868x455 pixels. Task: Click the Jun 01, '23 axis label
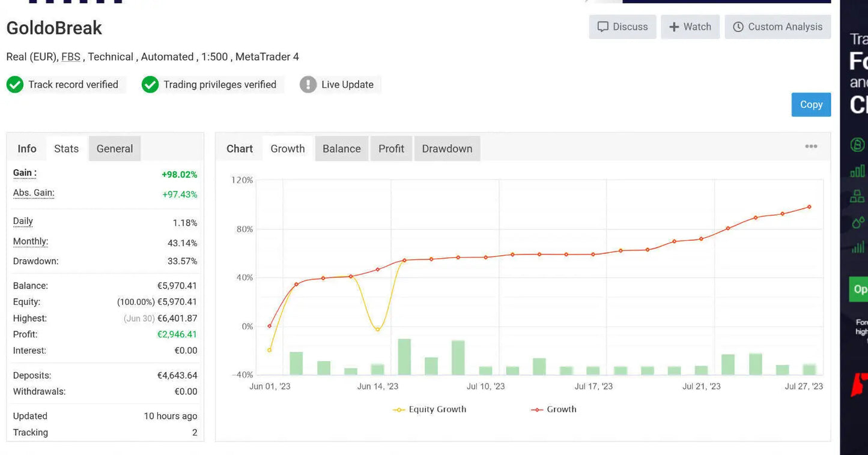pyautogui.click(x=270, y=387)
